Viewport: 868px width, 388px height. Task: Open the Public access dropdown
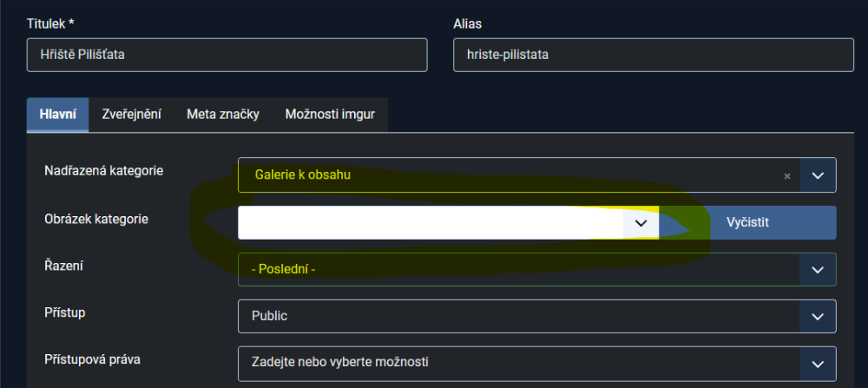(x=517, y=317)
